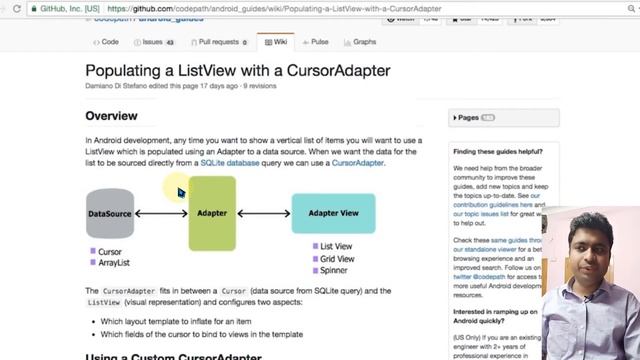The width and height of the screenshot is (640, 360).
Task: Click the inline code 'ListView' text
Action: pos(104,303)
